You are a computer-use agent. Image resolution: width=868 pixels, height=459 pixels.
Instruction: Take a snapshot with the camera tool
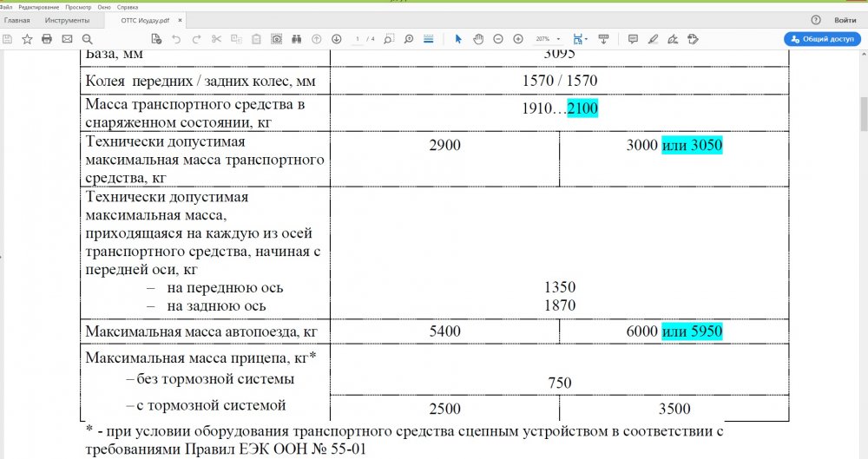pyautogui.click(x=276, y=39)
